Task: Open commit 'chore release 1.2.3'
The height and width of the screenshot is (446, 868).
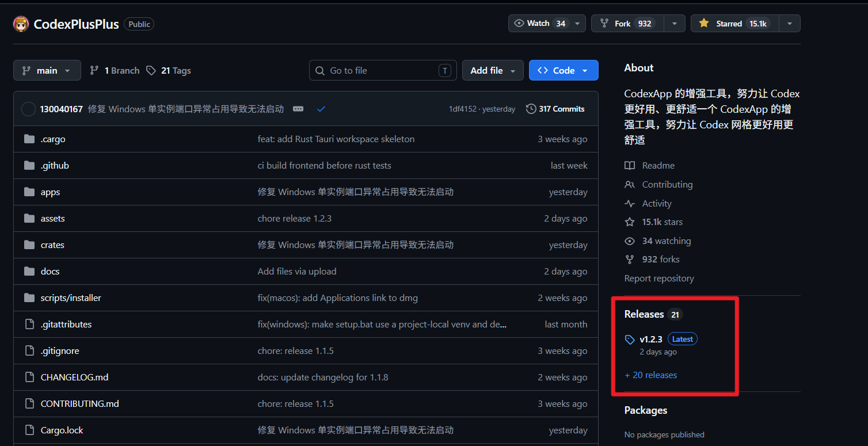Action: pos(295,219)
